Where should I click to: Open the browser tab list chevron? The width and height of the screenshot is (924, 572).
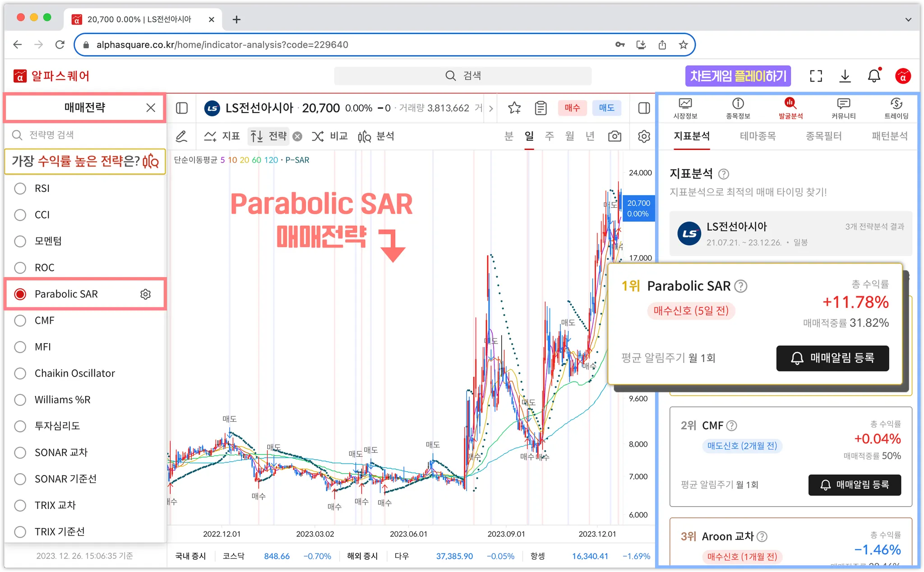908,19
